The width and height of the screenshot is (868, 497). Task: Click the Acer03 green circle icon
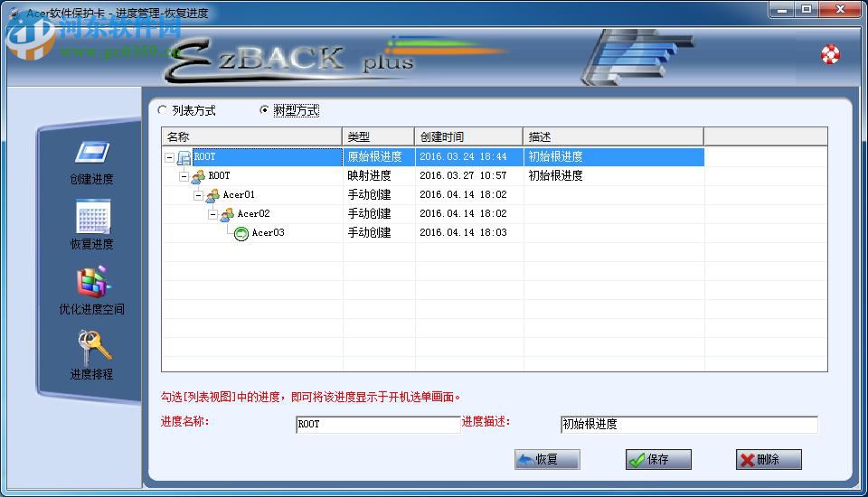[241, 233]
